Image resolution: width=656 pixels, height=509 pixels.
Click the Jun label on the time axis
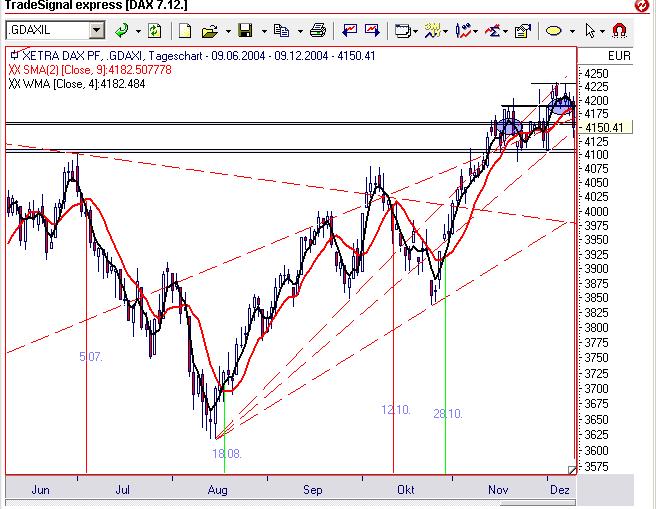point(40,490)
